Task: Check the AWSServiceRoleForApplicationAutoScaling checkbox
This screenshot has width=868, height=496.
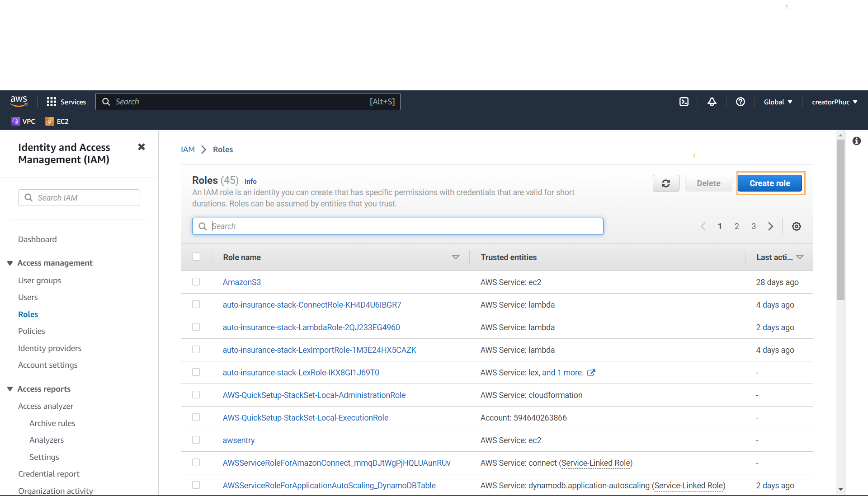Action: (x=196, y=485)
